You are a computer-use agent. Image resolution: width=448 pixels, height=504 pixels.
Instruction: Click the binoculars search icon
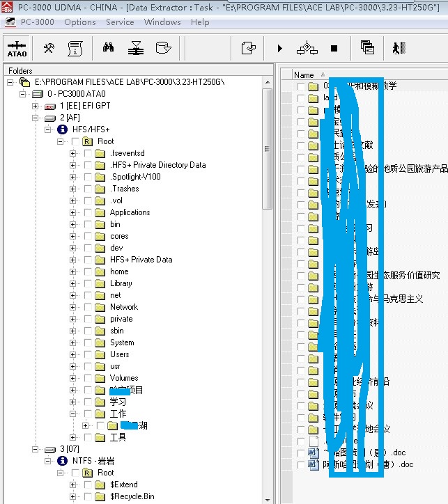108,49
